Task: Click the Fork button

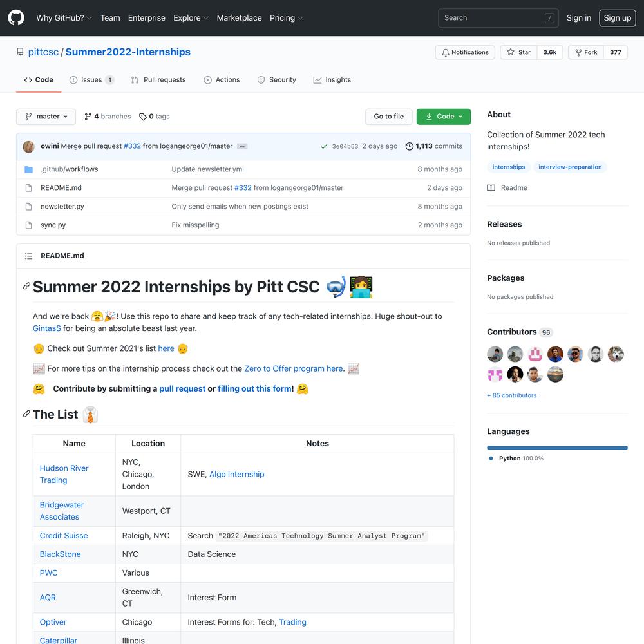Action: (585, 52)
